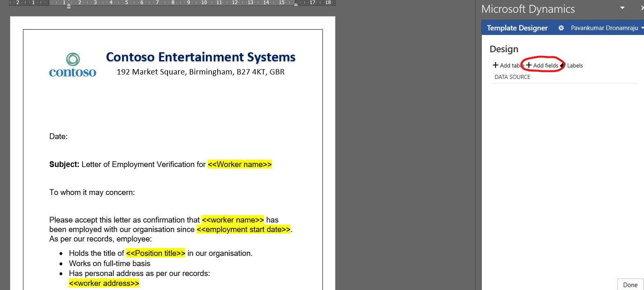This screenshot has height=290, width=644.
Task: Click the Template Designer title
Action: (517, 28)
